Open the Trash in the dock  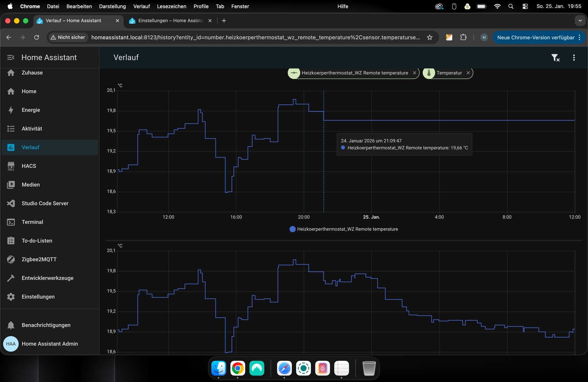[x=369, y=368]
